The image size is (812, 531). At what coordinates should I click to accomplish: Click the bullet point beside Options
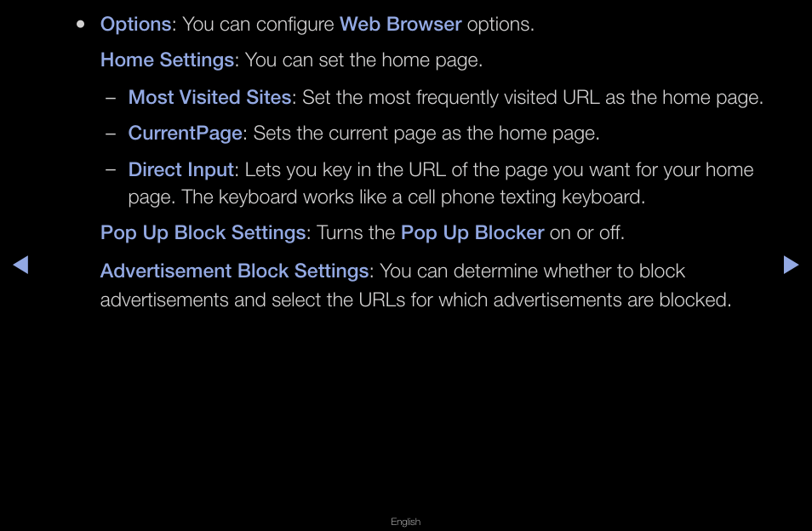[80, 25]
